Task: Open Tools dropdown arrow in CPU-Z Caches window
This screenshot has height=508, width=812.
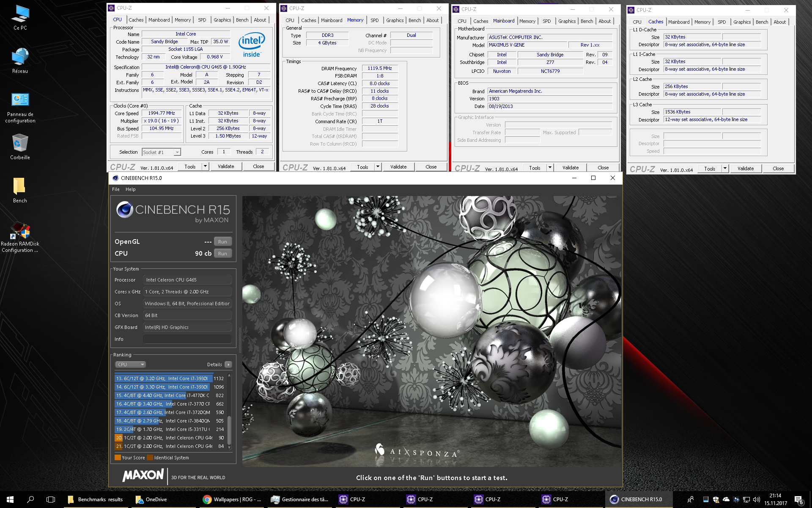Action: [725, 168]
